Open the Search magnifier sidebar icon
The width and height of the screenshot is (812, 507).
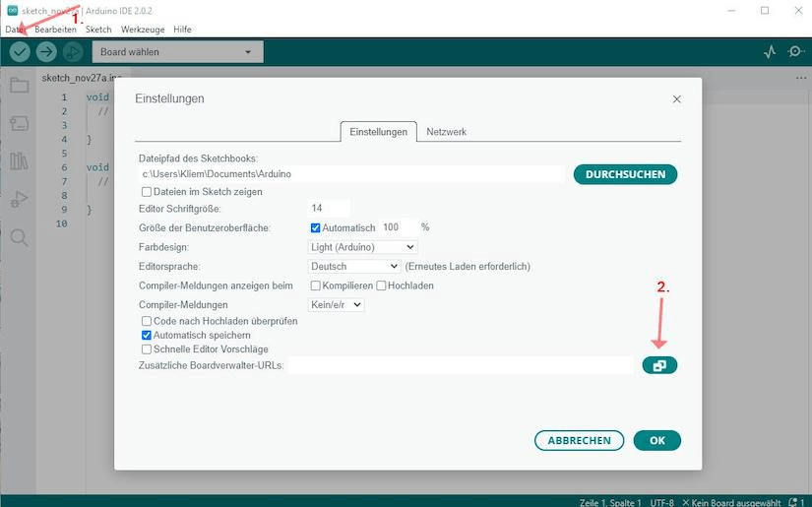(19, 237)
